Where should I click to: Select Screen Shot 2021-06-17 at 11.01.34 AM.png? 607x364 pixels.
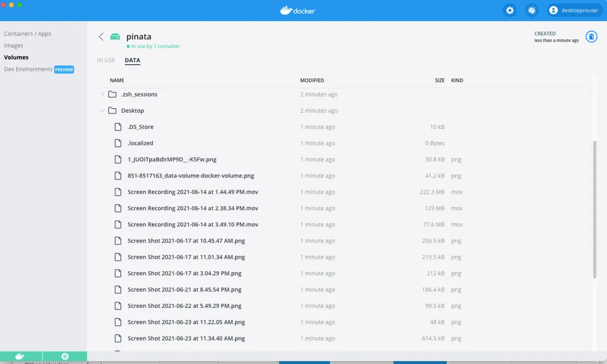186,257
